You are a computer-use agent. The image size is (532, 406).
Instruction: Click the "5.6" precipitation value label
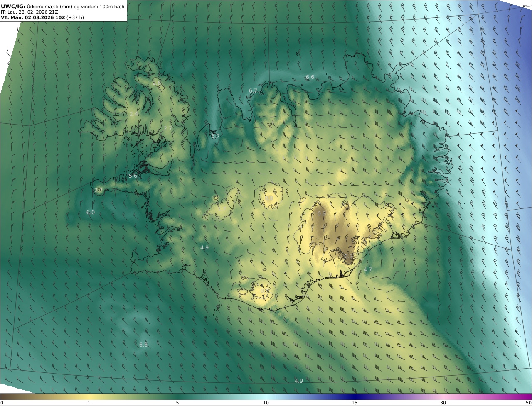coord(133,176)
